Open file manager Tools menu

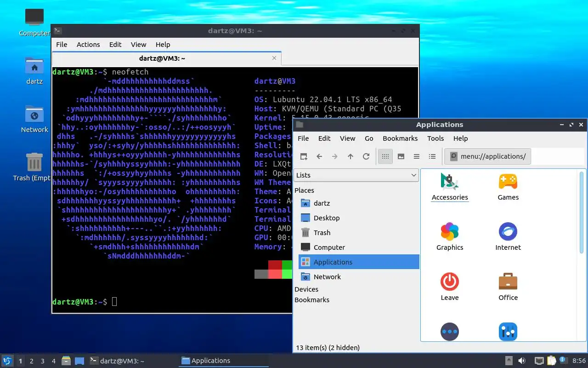tap(435, 138)
